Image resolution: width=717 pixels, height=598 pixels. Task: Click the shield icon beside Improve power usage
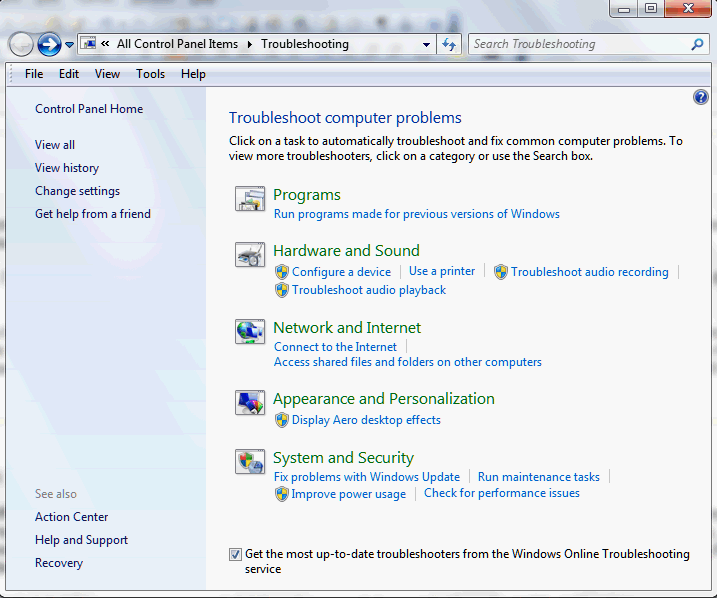click(x=282, y=494)
